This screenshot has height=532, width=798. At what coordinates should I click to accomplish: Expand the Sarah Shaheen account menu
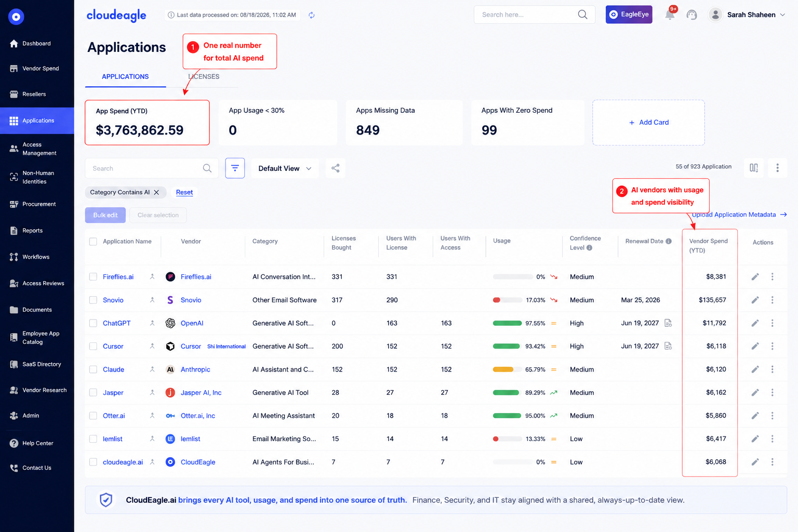(x=782, y=15)
